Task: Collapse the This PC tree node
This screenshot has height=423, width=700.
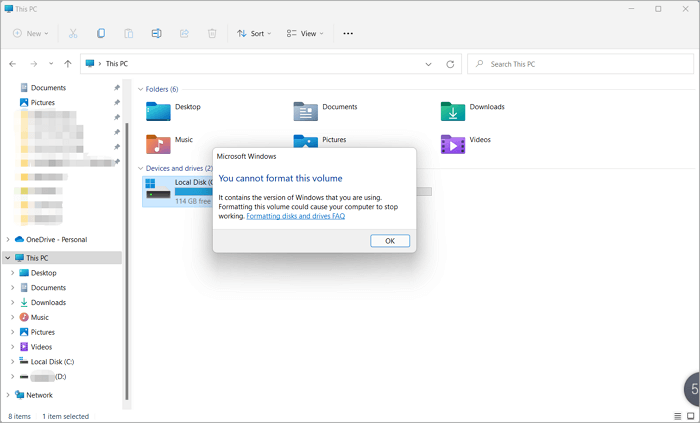Action: point(9,257)
